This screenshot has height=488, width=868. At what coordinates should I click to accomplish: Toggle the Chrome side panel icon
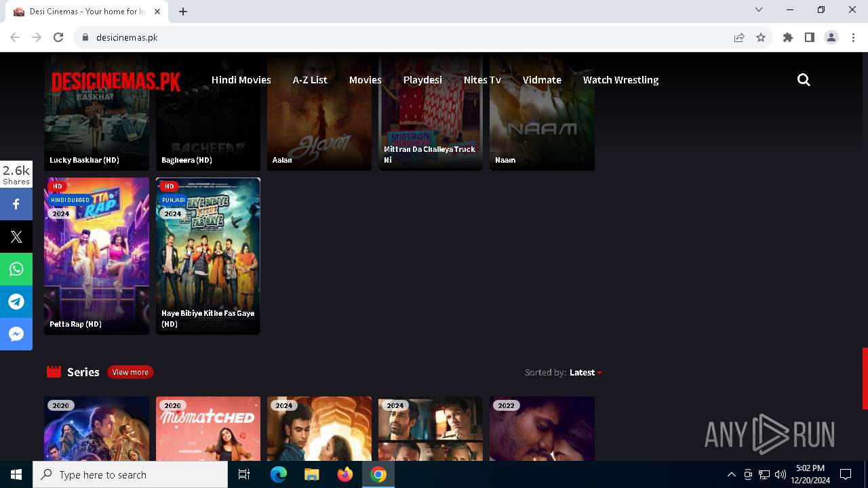(x=810, y=37)
